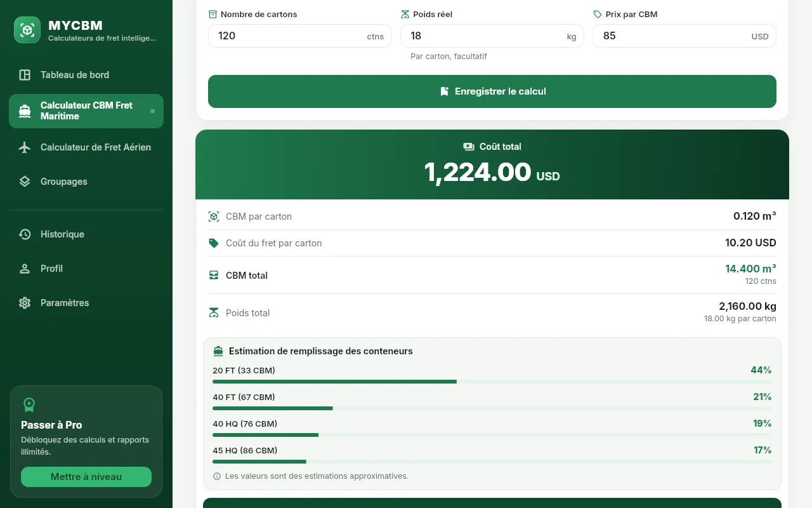Screen dimensions: 812x508
Task: Click the scale icon beside Poids total
Action: 214,313
